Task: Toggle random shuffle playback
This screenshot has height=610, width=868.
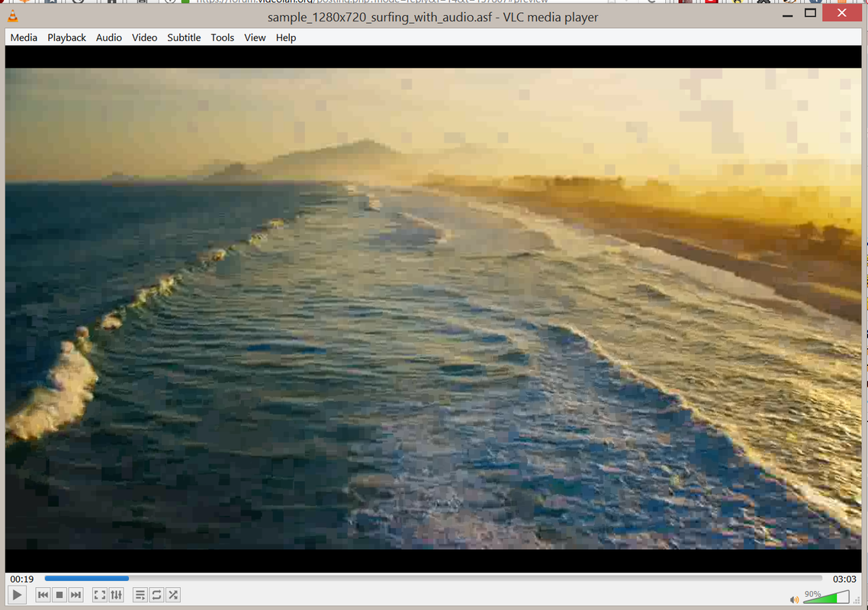Action: 173,595
